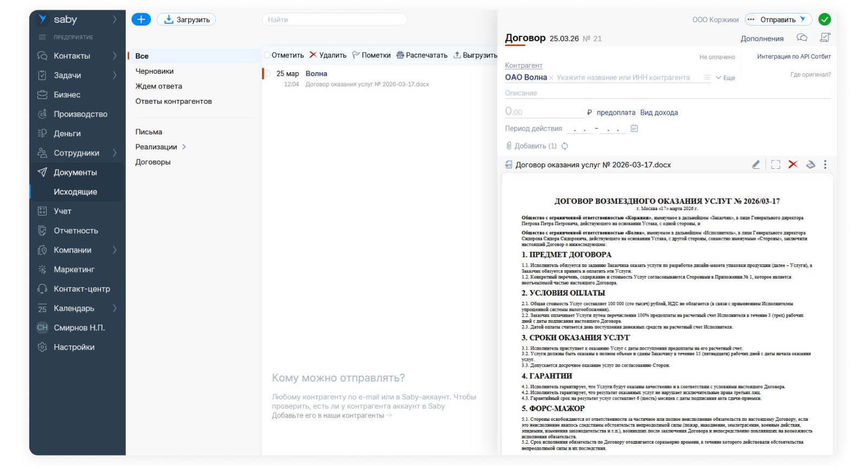This screenshot has width=868, height=468.
Task: Edit the attached docx with pencil icon
Action: 756,165
